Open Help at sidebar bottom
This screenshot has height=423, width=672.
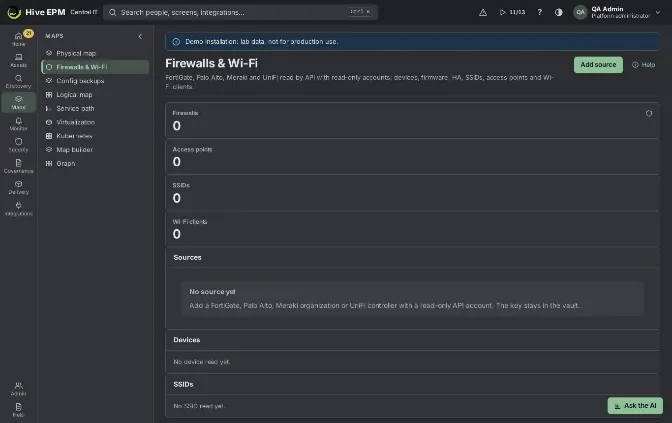click(18, 410)
